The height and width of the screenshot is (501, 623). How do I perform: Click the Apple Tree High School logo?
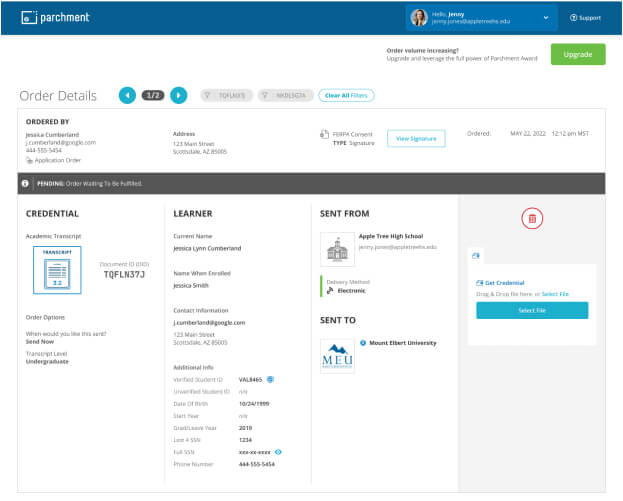tap(336, 250)
